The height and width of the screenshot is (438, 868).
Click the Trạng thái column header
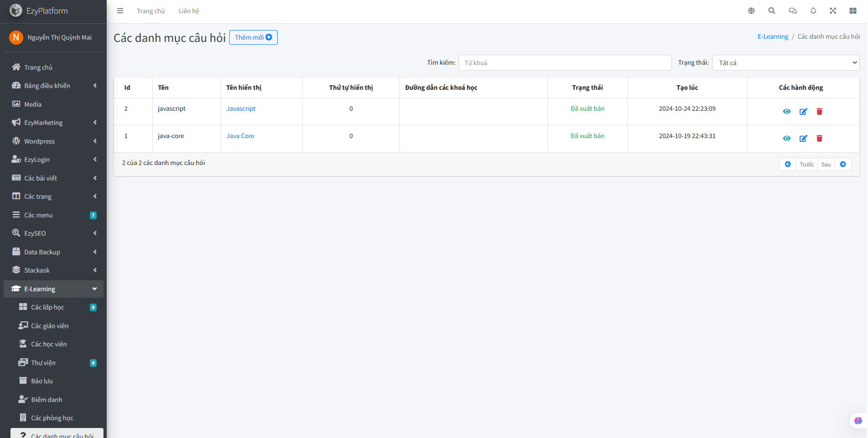[x=588, y=88]
